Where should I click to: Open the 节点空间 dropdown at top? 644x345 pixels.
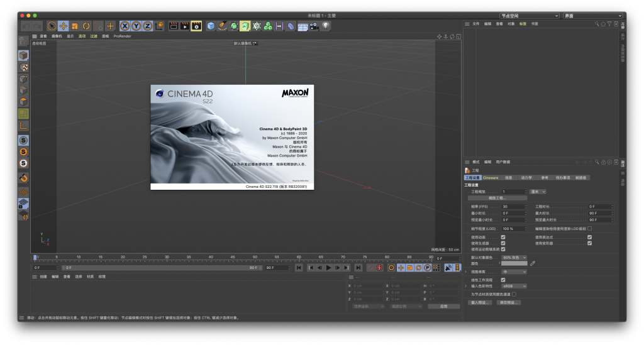(x=529, y=16)
